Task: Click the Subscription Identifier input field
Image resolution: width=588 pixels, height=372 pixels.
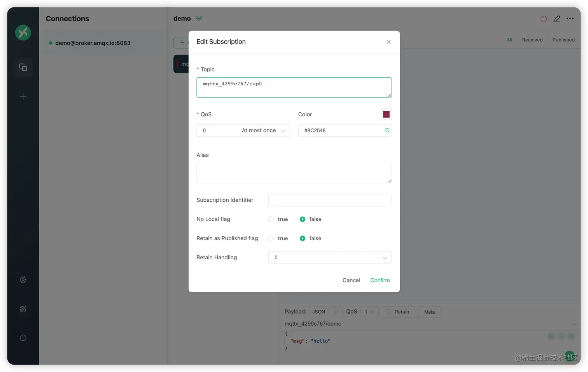Action: click(330, 200)
